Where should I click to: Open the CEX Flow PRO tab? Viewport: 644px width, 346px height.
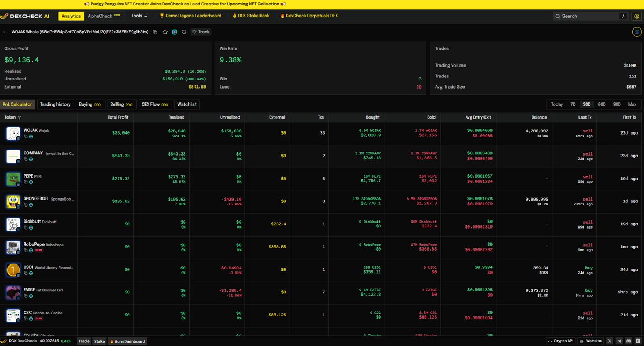155,105
